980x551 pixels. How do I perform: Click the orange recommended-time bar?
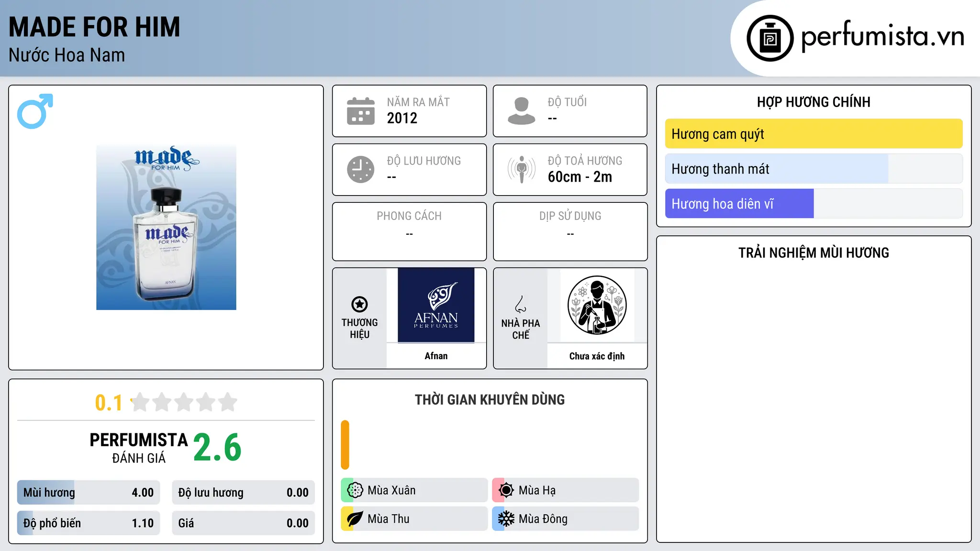(x=345, y=445)
